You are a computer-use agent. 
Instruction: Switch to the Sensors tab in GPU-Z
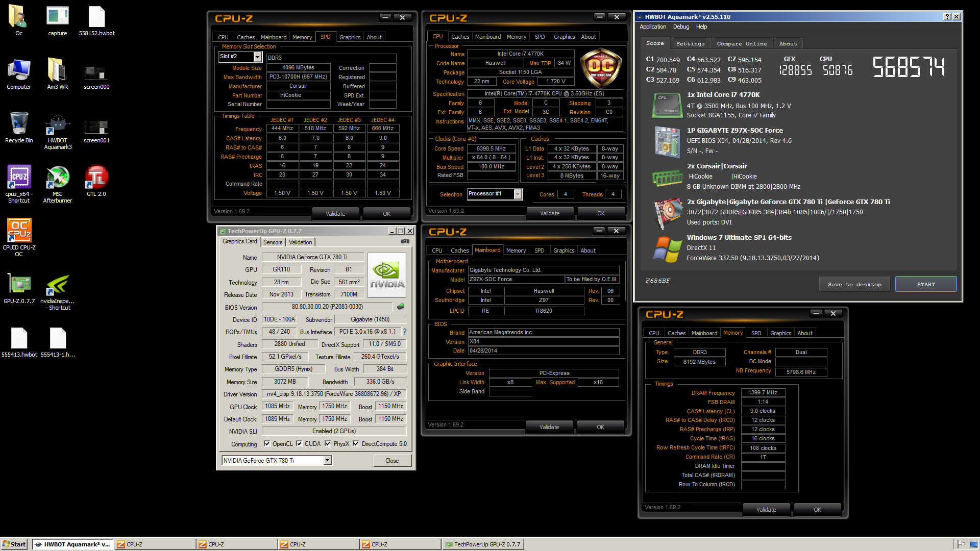pyautogui.click(x=273, y=242)
